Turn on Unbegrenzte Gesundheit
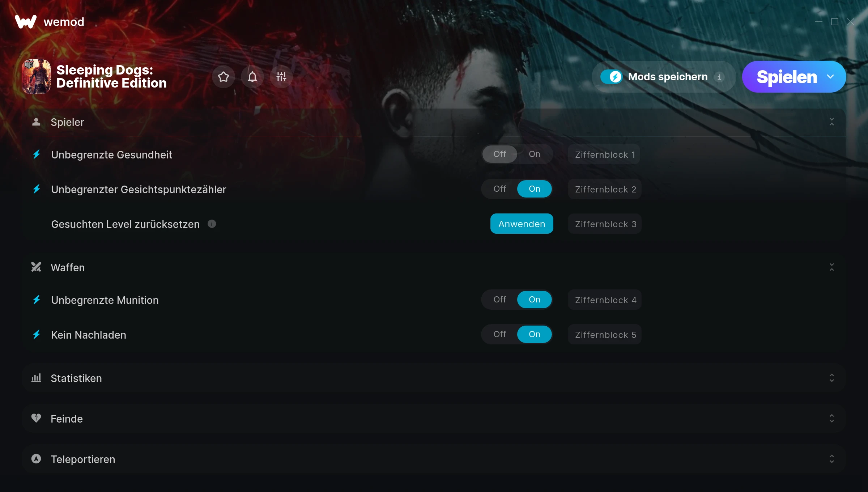Screen dimensions: 868x492 click(534, 154)
